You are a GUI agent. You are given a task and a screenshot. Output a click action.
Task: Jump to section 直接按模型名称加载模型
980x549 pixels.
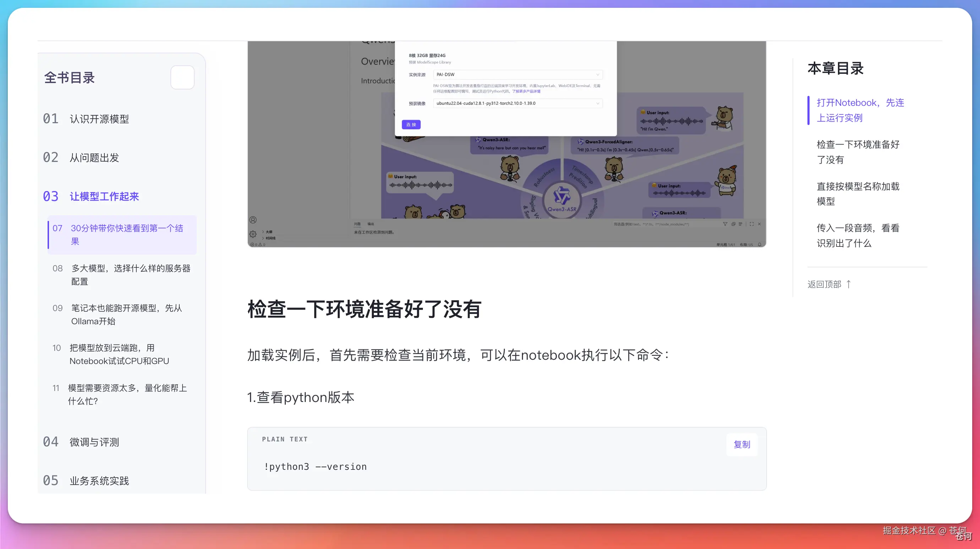pos(858,194)
